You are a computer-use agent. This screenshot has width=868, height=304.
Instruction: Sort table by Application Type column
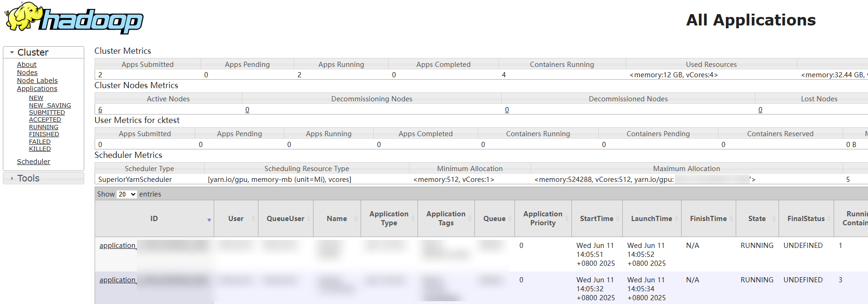[x=389, y=219]
